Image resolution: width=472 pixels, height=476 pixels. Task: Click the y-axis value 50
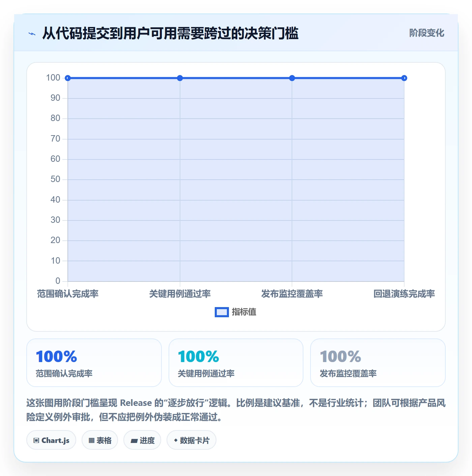point(55,179)
